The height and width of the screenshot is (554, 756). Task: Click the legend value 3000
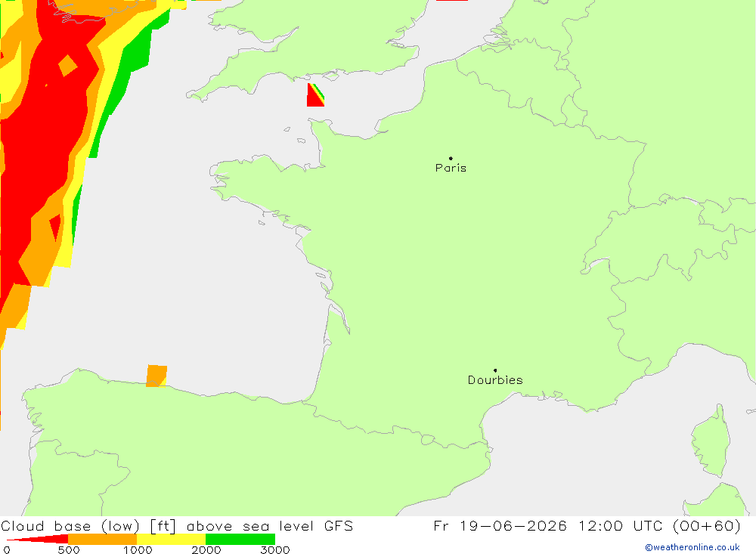275,549
